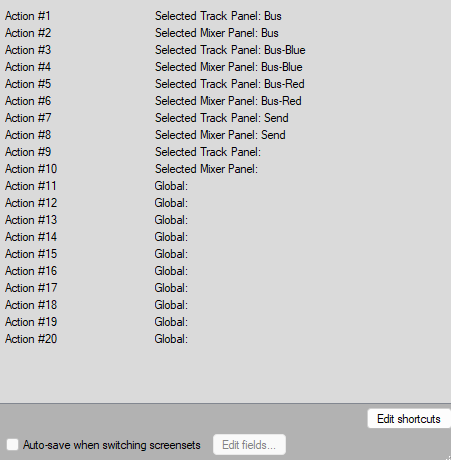Select Action #15 Global row

coord(225,254)
